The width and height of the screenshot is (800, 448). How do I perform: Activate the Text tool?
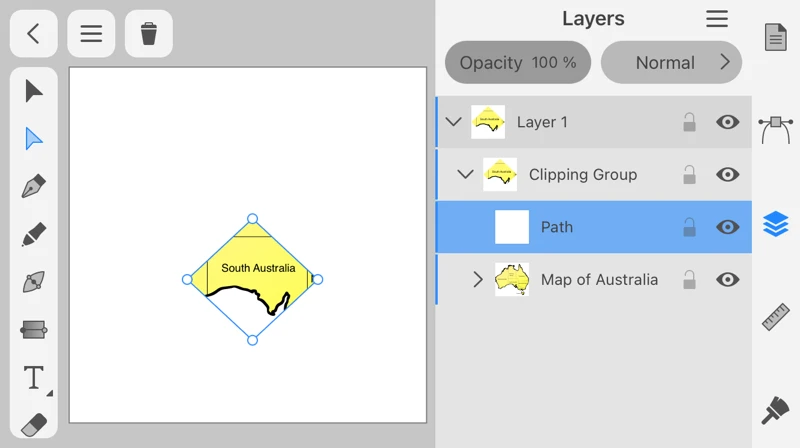(34, 378)
